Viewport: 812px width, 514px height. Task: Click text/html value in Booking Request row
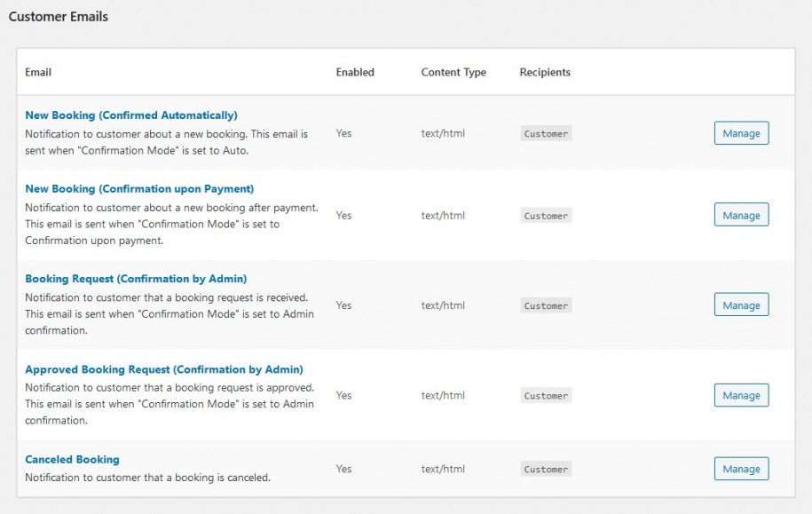[443, 305]
